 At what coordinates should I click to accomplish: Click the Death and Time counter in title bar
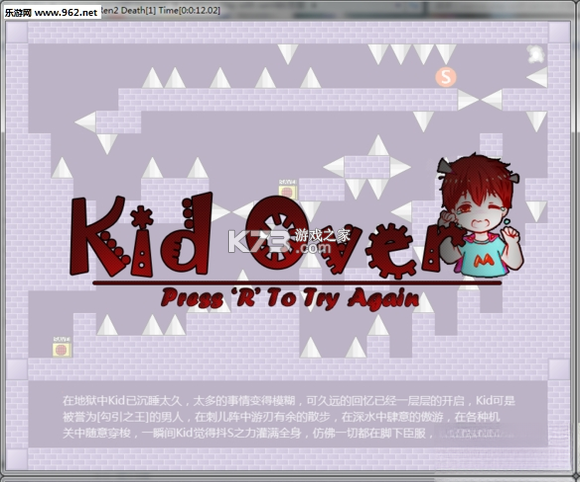point(171,10)
